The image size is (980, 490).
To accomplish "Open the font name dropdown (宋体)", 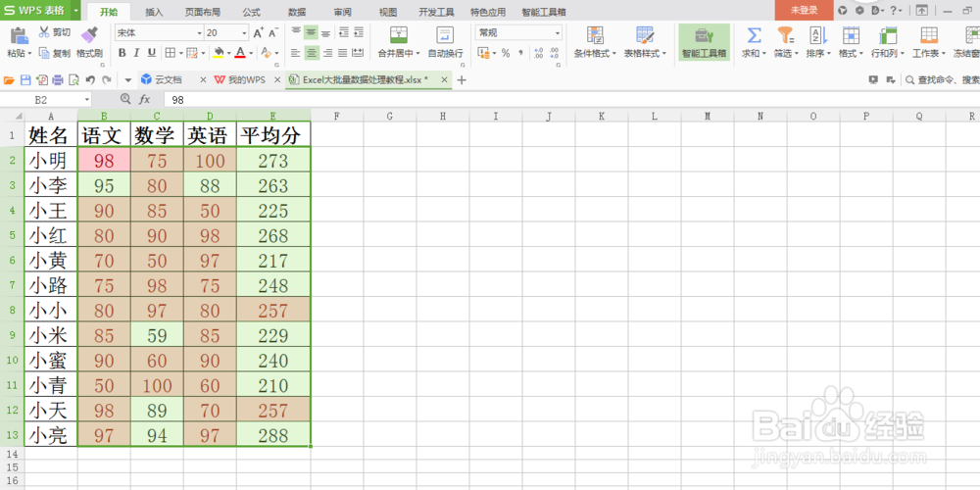I will [x=199, y=33].
